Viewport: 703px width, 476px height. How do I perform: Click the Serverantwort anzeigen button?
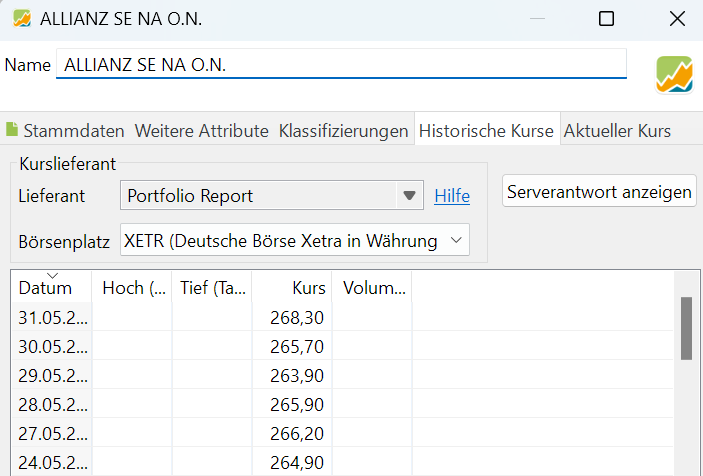coord(599,191)
